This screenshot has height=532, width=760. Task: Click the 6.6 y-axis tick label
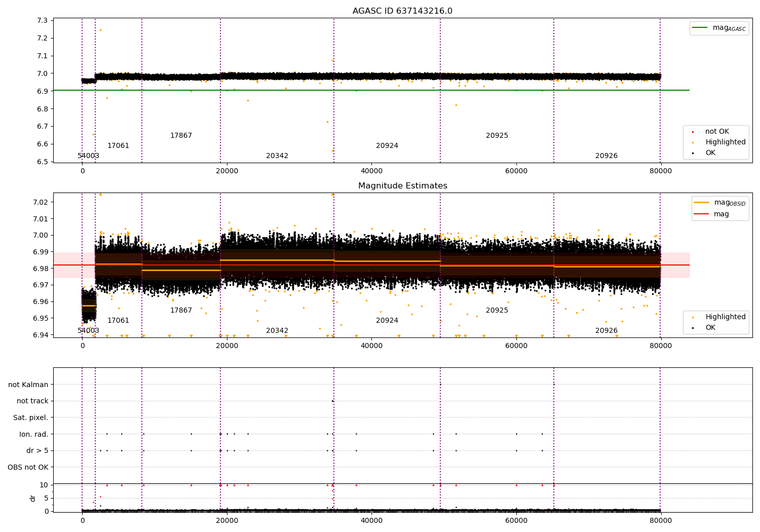tap(43, 144)
